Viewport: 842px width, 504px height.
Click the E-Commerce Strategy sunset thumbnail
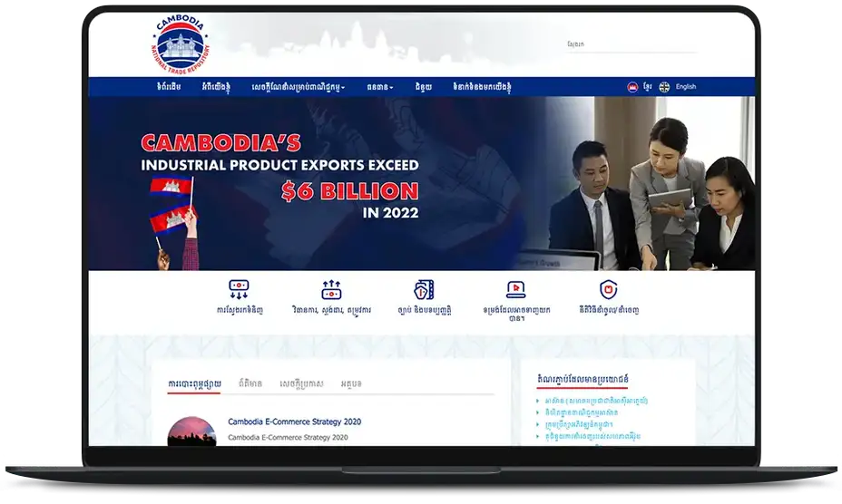[191, 431]
